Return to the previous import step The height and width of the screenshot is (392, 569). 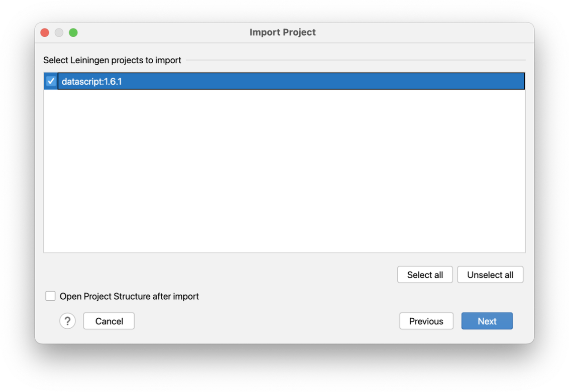pyautogui.click(x=426, y=321)
